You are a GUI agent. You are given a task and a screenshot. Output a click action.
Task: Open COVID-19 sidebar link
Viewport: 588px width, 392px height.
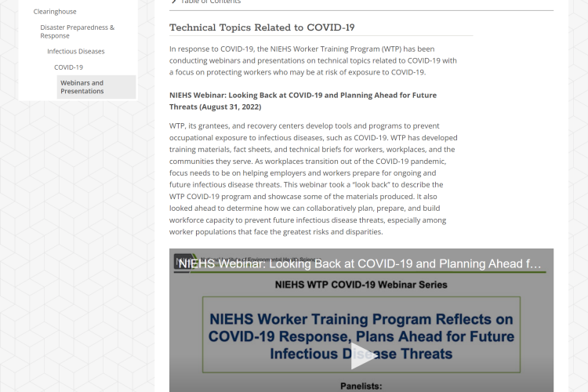[69, 67]
